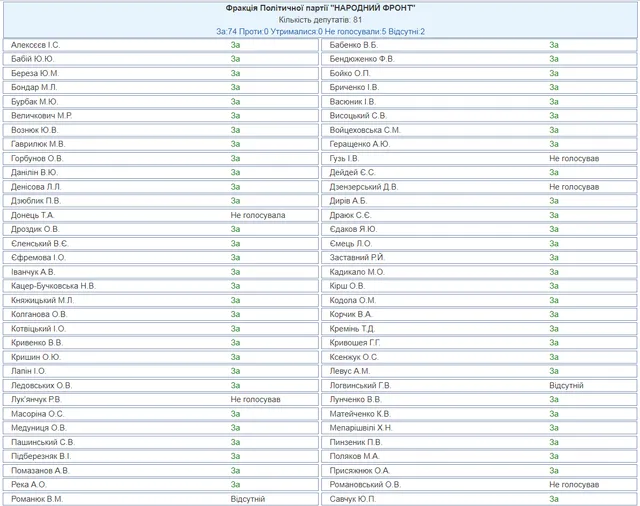This screenshot has width=640, height=506.
Task: Select deputy name Кацер-Бучковська Н.В.
Action: click(54, 286)
